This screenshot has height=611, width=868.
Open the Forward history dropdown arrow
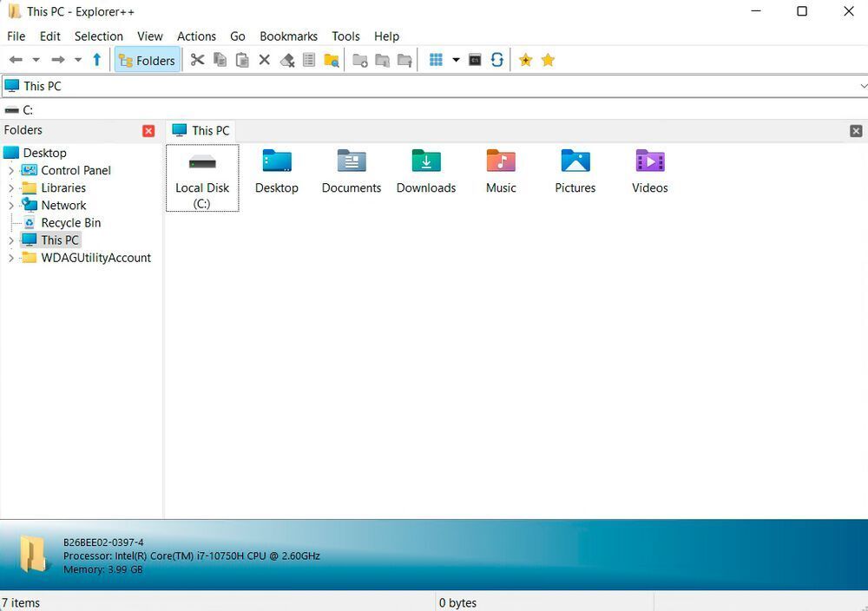(x=78, y=60)
